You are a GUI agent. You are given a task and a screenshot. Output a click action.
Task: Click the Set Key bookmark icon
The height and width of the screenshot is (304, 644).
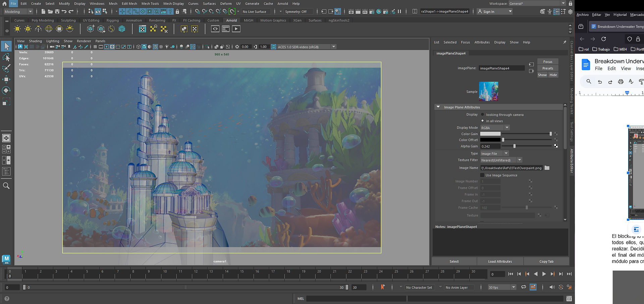point(383,287)
